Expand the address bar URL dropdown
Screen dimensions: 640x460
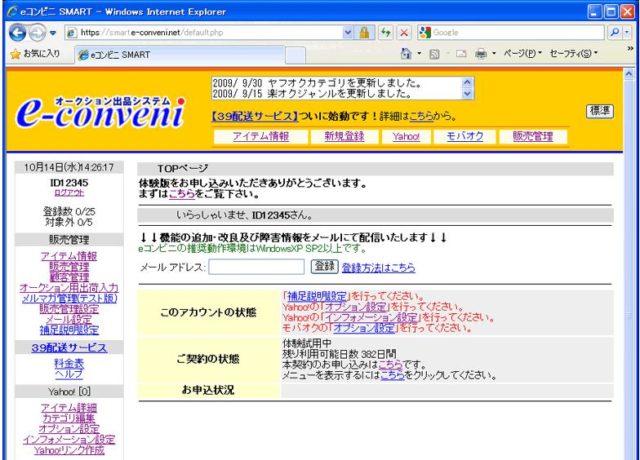[348, 32]
